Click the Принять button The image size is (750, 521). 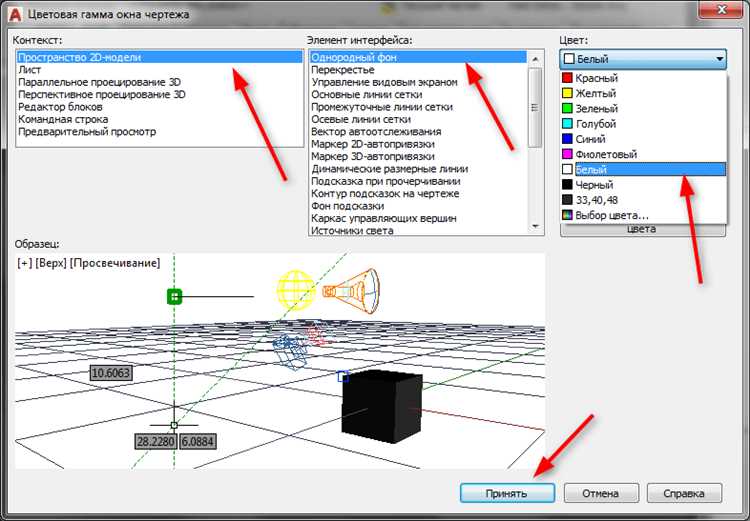point(507,493)
